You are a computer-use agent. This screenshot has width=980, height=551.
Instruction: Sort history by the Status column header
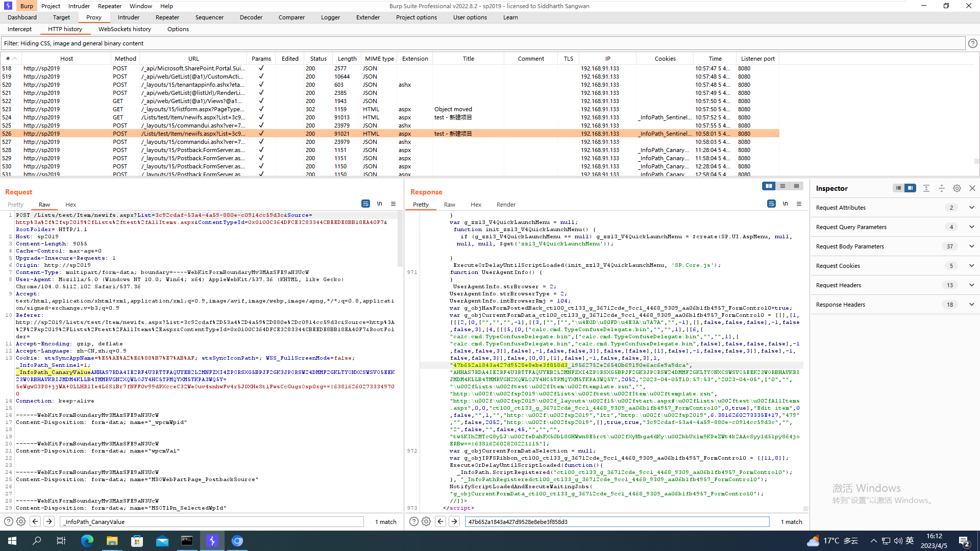(318, 59)
